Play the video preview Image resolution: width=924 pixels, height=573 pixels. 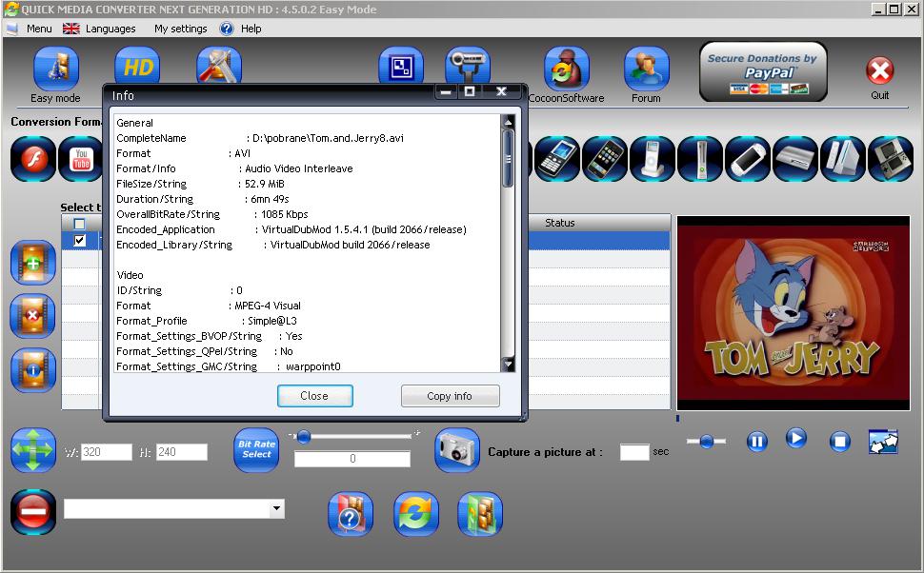796,438
